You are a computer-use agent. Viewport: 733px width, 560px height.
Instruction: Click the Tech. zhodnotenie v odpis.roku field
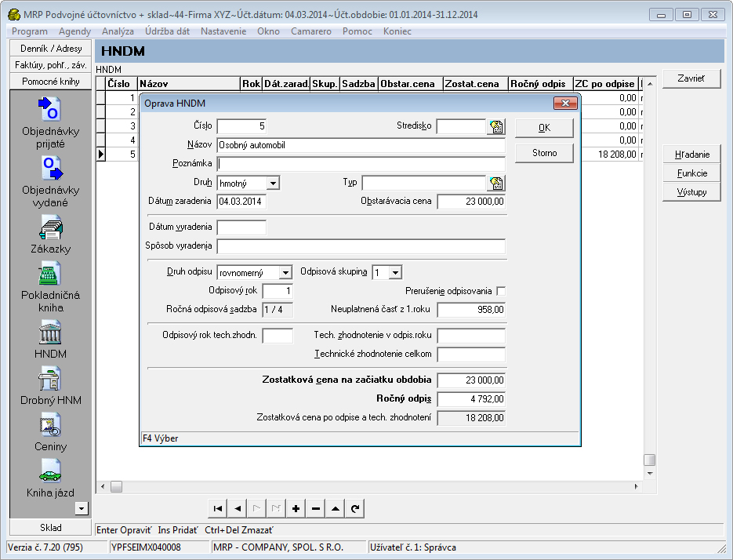(x=471, y=336)
